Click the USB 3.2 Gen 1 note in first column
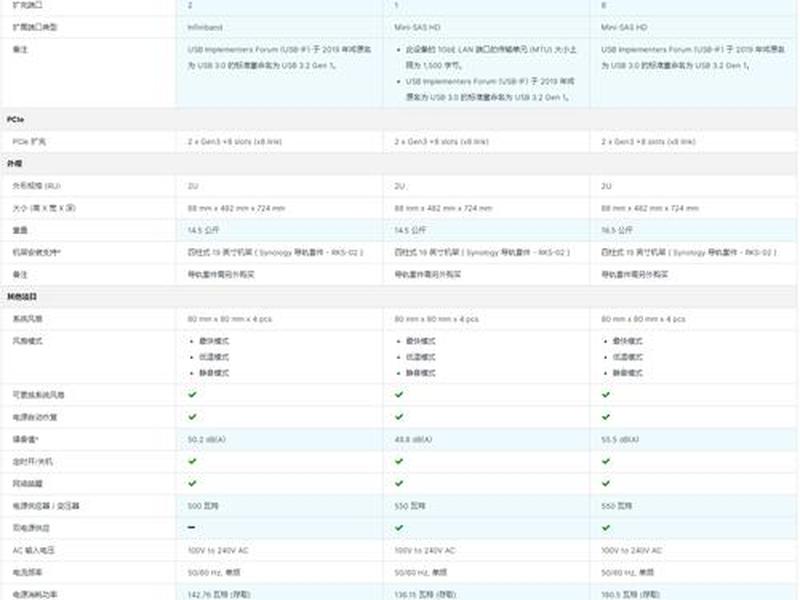This screenshot has width=800, height=600. pos(280,57)
